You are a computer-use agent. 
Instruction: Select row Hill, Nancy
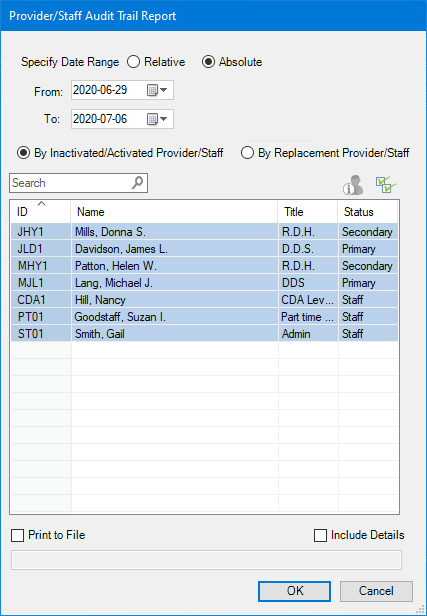coord(204,300)
